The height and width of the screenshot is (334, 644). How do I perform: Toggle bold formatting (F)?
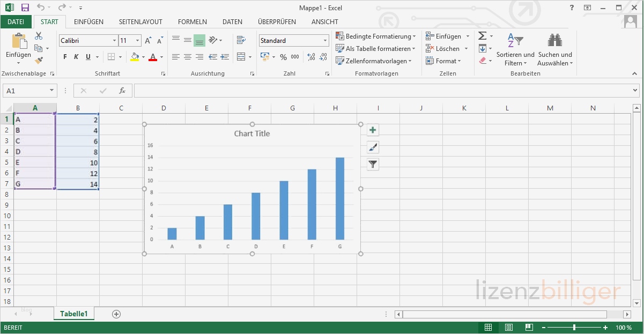coord(65,57)
